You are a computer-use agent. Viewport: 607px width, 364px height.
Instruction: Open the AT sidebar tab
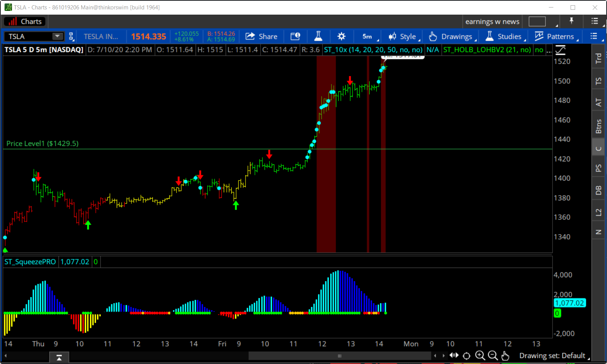point(598,102)
